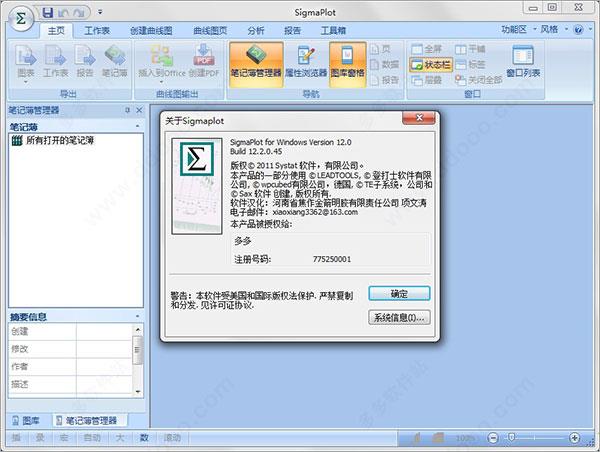Click the zoom out minus button

tap(493, 437)
